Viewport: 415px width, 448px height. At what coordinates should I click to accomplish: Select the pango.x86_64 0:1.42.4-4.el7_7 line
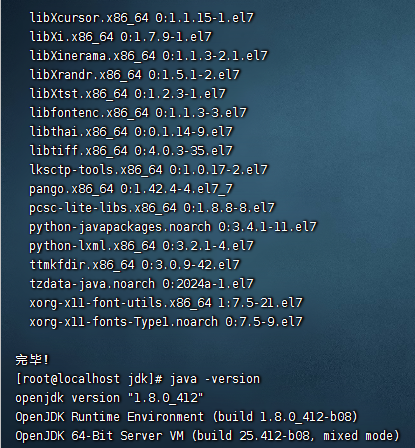point(131,189)
